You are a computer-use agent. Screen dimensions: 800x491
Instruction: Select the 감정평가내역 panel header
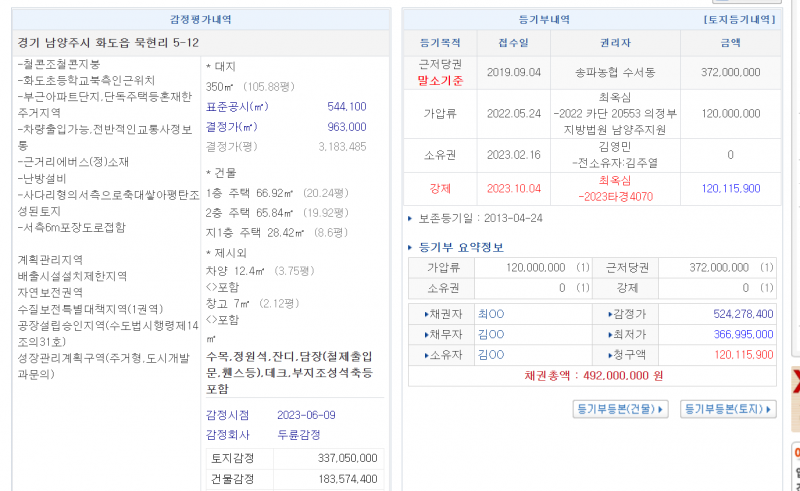(x=201, y=19)
